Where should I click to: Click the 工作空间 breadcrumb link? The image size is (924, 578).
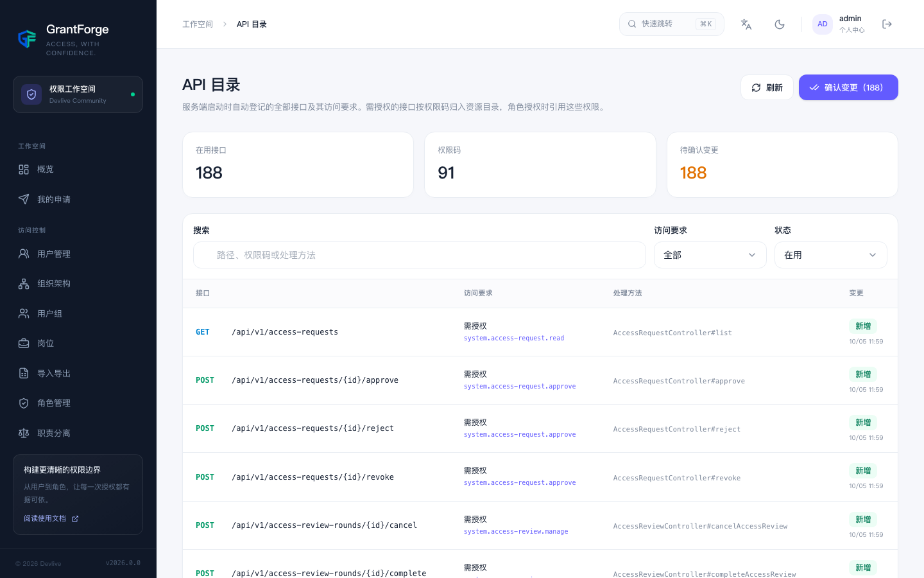tap(198, 24)
